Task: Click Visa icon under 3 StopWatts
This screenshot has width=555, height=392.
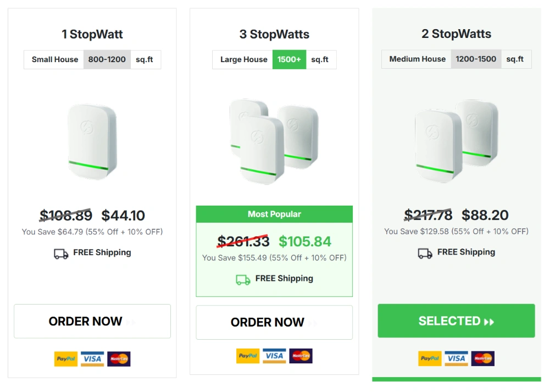Action: (x=274, y=356)
